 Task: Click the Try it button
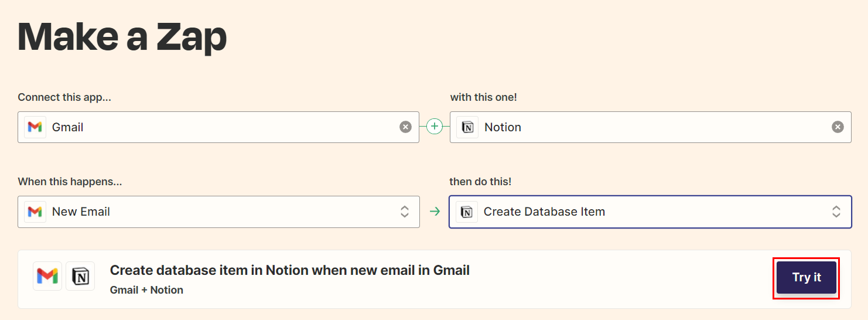pyautogui.click(x=807, y=278)
